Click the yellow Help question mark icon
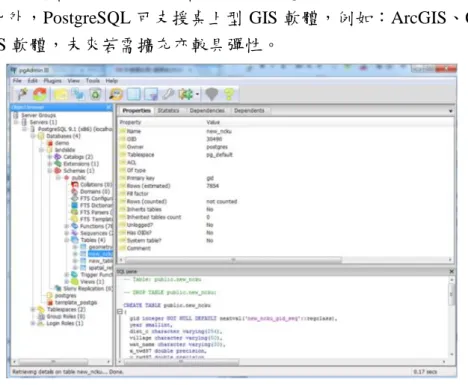468x385 pixels. (x=229, y=94)
